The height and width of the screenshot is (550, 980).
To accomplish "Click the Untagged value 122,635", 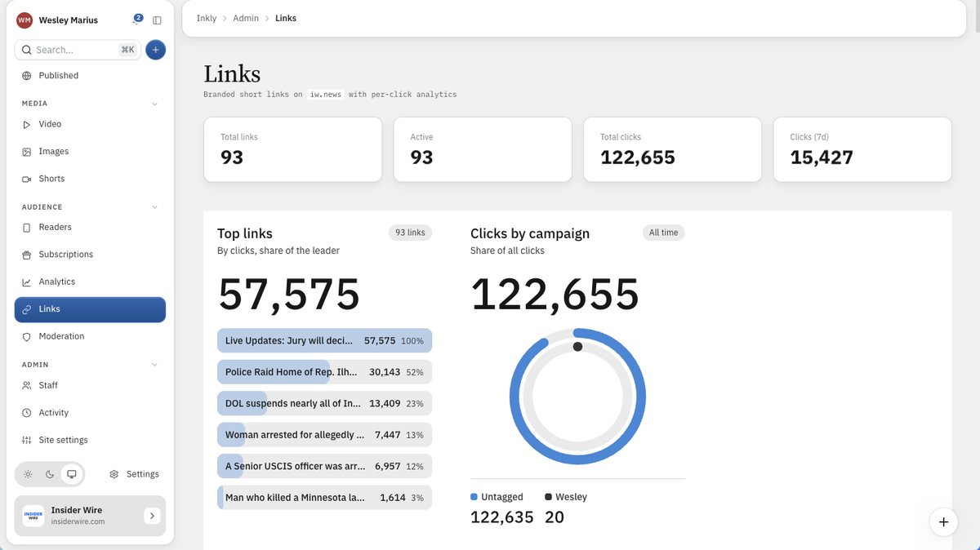I will pos(502,517).
